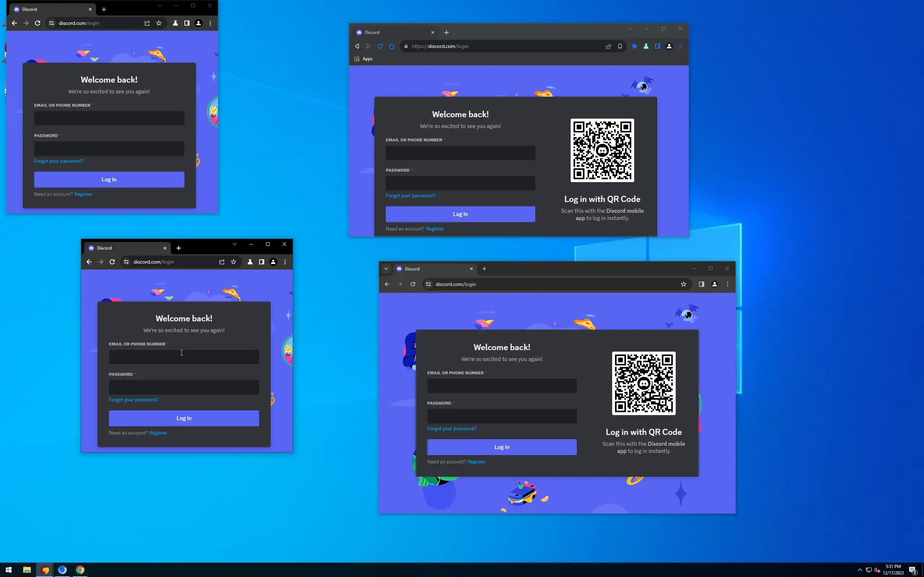
Task: Expand the tab search chevron in the bottom-left window's title bar
Action: tap(235, 244)
